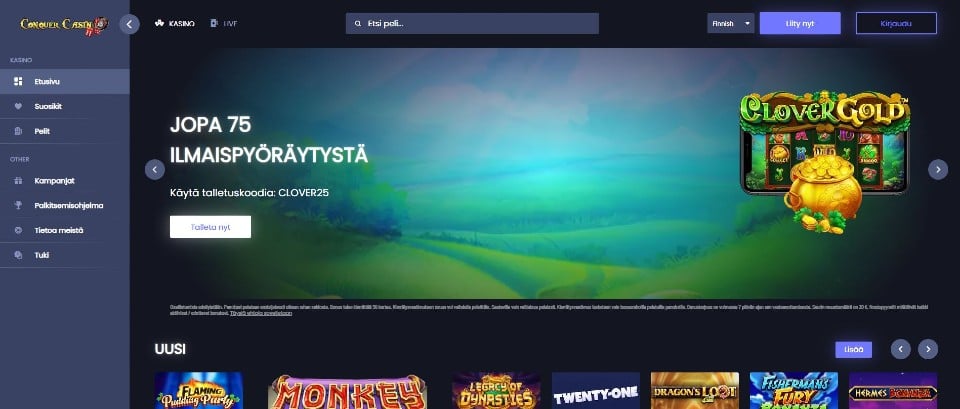Open Legacy of Dynasties game thumbnail

point(497,391)
